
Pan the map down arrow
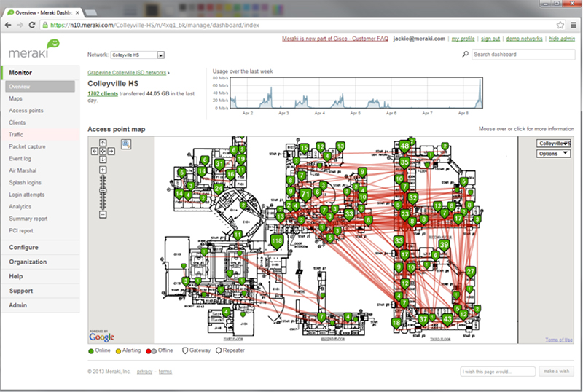[103, 159]
